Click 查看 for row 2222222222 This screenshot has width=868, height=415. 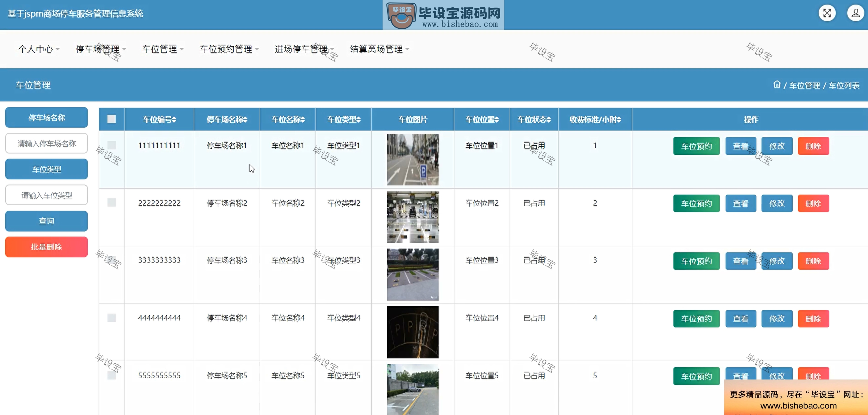[x=741, y=203]
